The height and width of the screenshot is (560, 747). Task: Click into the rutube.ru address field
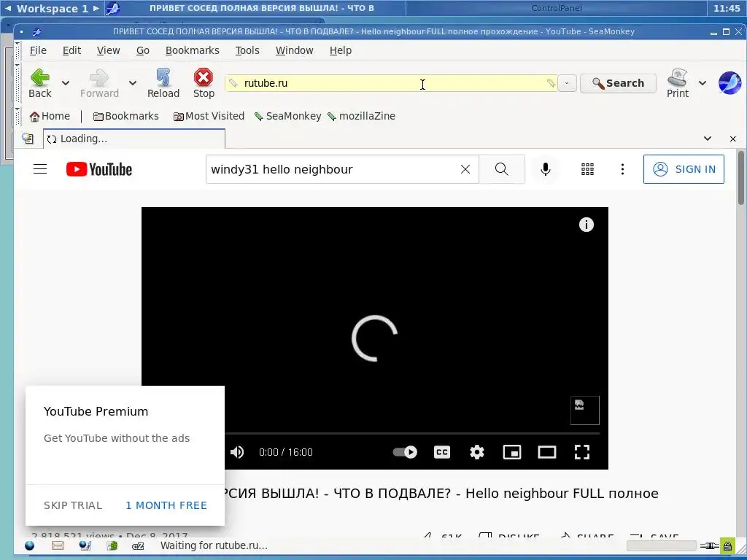click(391, 83)
